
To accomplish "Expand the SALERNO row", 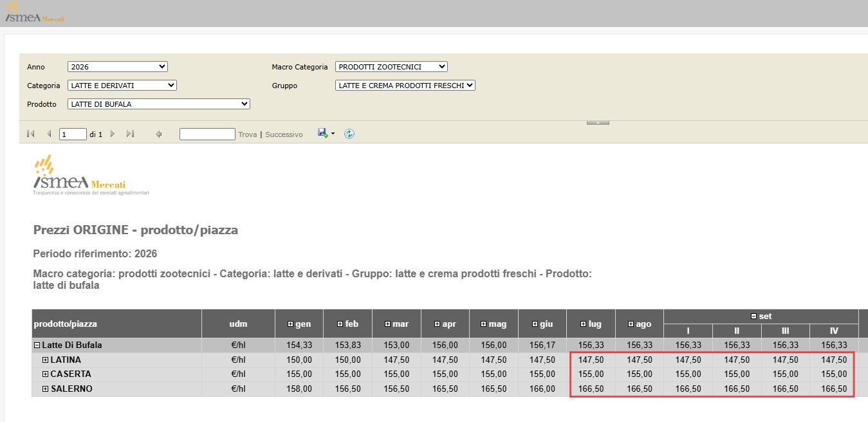I will coord(46,389).
